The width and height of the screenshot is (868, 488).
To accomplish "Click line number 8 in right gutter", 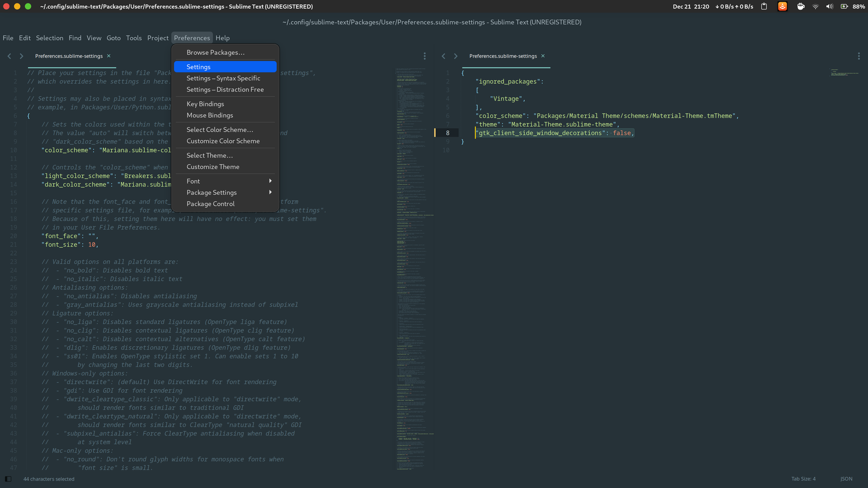I will (x=447, y=133).
